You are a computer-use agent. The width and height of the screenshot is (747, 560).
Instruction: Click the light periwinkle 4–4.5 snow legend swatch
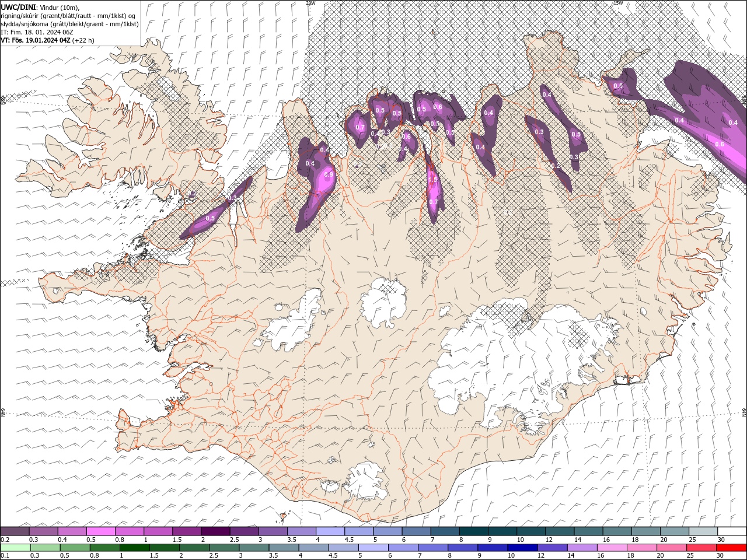click(330, 531)
